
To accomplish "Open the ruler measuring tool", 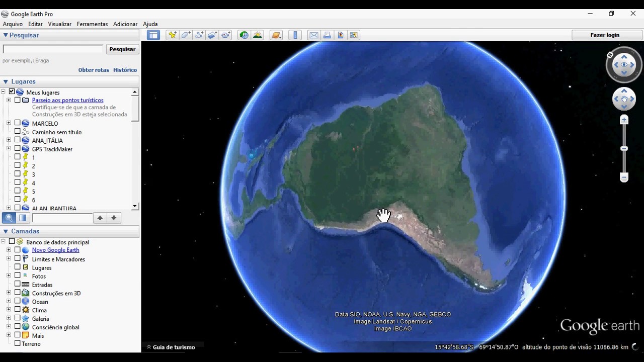I will (295, 35).
